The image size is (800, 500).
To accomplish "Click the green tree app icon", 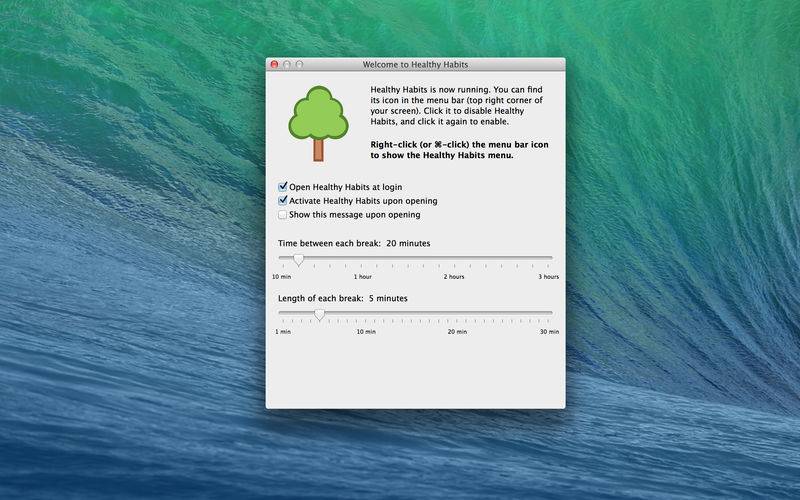I will click(318, 123).
